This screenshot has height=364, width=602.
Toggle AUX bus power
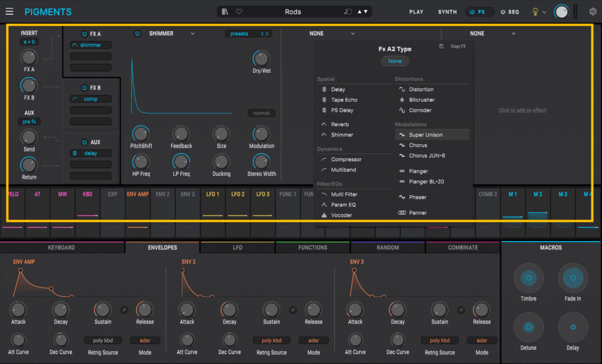click(x=85, y=142)
